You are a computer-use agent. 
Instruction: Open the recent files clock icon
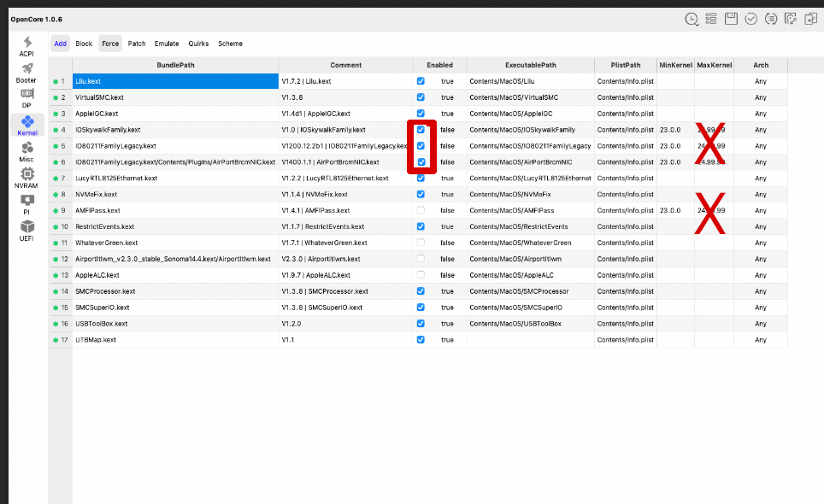tap(692, 20)
